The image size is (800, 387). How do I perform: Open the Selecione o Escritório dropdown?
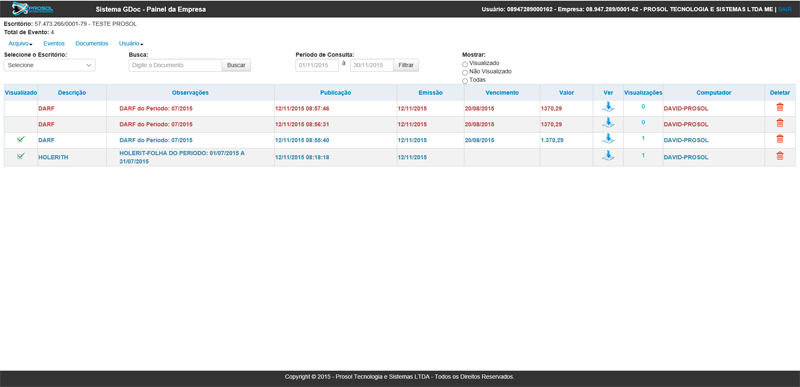tap(49, 65)
